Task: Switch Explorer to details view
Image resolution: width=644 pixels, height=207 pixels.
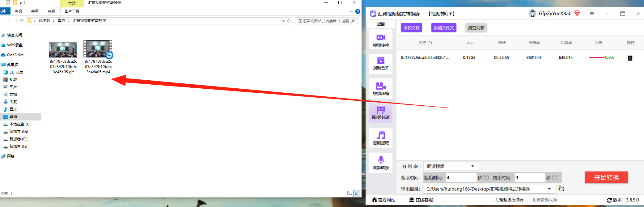Action: (x=350, y=193)
